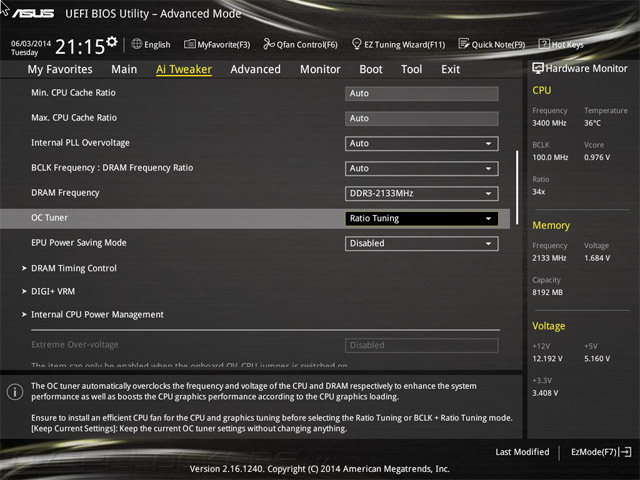Image resolution: width=640 pixels, height=480 pixels.
Task: Click the info icon in help panel
Action: pos(15,392)
